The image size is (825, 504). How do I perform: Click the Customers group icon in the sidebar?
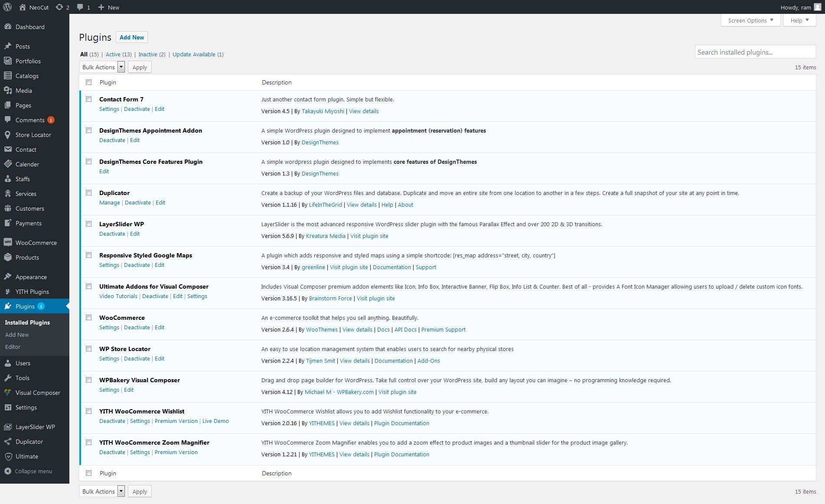(x=7, y=208)
